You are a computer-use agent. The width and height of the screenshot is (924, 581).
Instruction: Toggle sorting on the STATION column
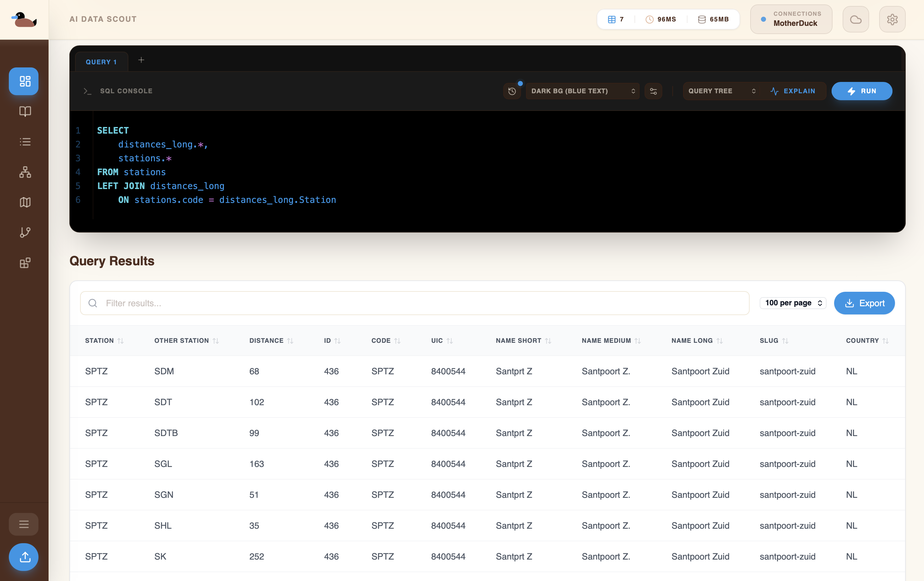point(121,340)
